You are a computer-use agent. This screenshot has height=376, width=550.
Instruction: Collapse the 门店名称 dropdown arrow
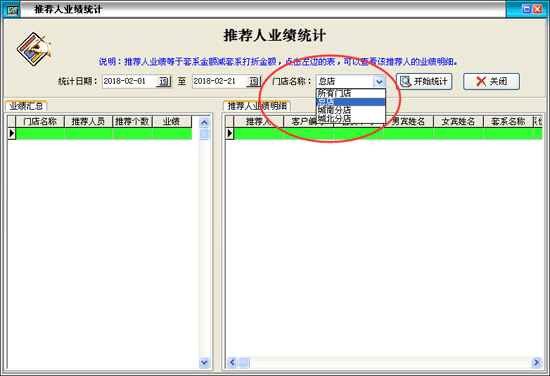(x=379, y=82)
